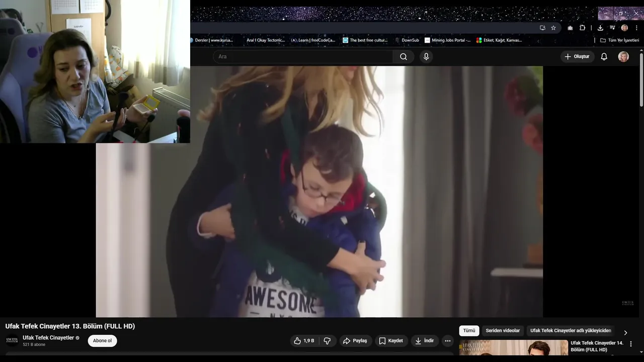
Task: Open YouTube notifications bell
Action: [604, 57]
